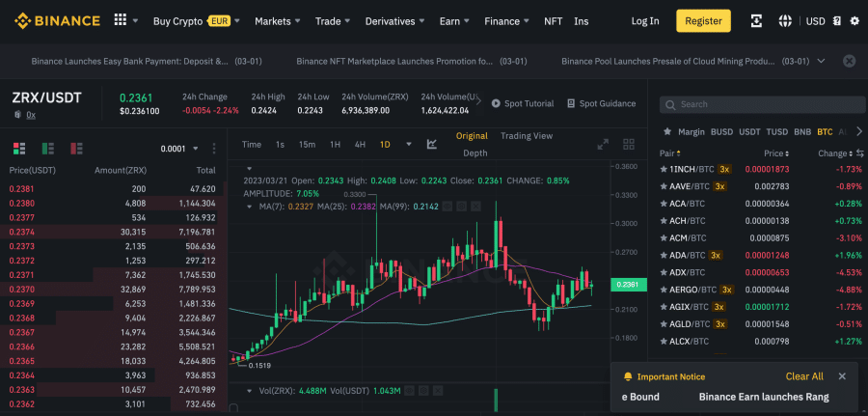This screenshot has height=416, width=868.
Task: Open the settings gear icon in header
Action: pyautogui.click(x=854, y=21)
